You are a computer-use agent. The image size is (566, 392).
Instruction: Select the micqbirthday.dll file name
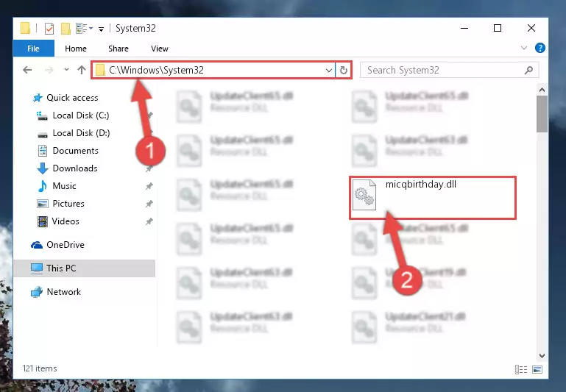[421, 185]
